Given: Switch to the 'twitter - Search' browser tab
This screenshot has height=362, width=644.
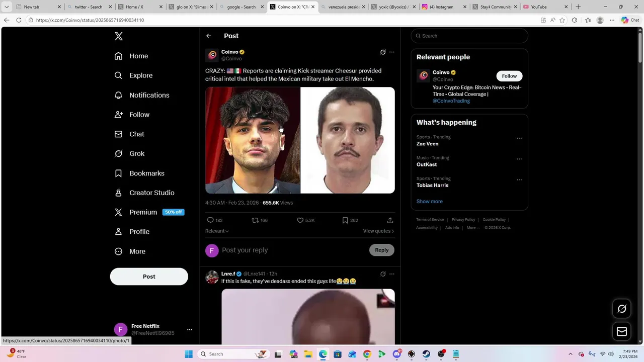Looking at the screenshot, I should tap(89, 7).
